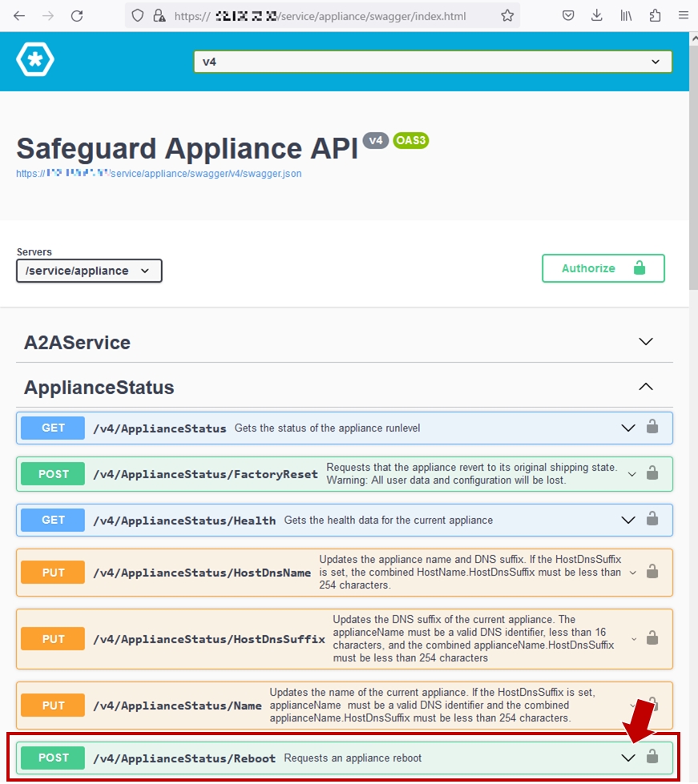The image size is (698, 784).
Task: Expand the HostDnsSuffix operation chevron
Action: coord(634,639)
